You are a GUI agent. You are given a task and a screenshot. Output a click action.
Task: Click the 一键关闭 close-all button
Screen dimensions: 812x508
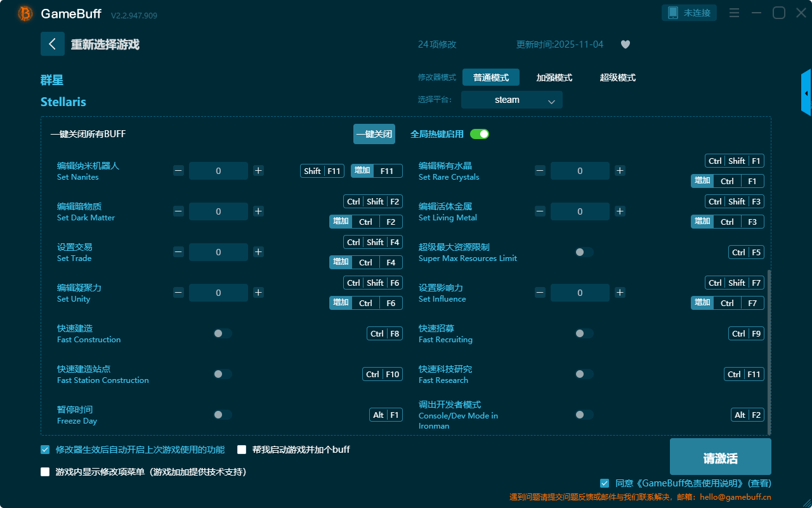[374, 134]
